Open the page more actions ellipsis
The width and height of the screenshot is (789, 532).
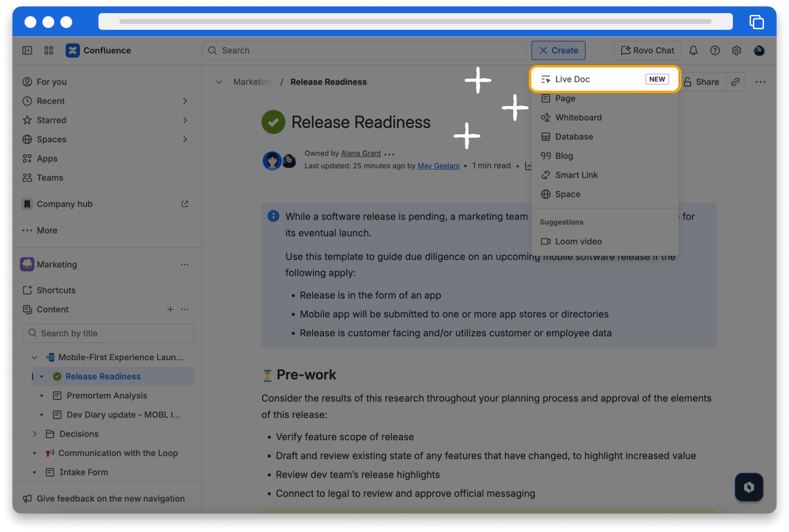[x=760, y=82]
